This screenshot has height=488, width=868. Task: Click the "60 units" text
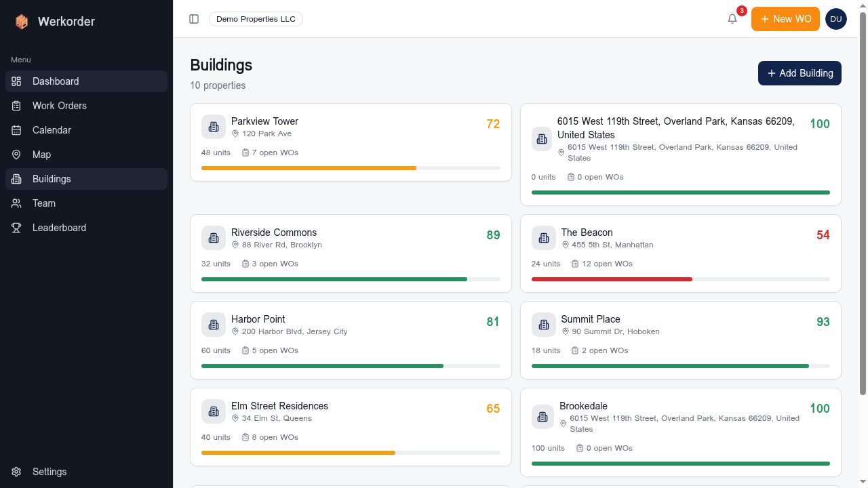(x=216, y=350)
